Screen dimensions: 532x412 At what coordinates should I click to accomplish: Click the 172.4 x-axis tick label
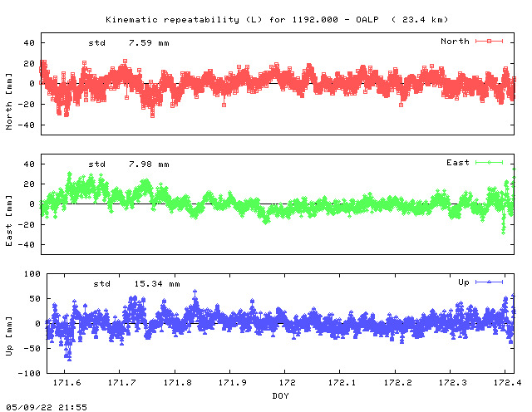click(508, 383)
